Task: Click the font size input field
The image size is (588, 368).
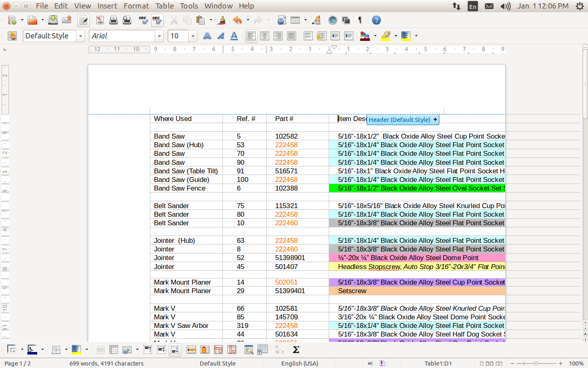Action: [178, 36]
